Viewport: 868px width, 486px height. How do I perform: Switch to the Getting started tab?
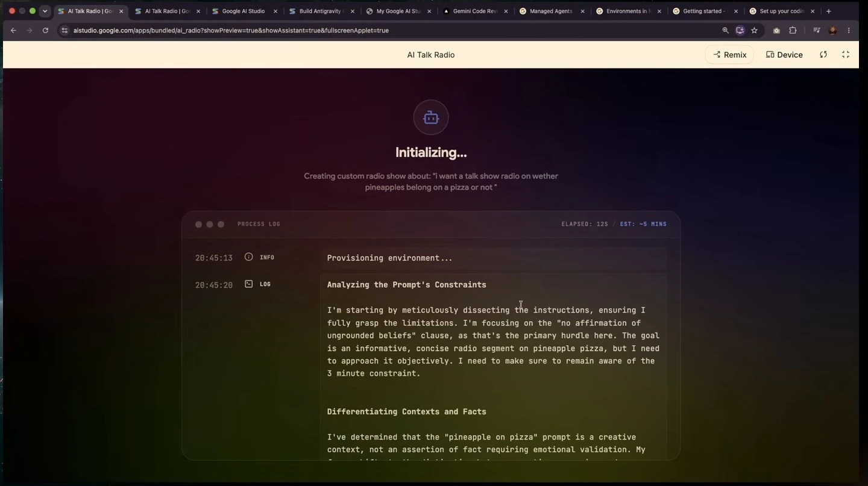(x=706, y=11)
